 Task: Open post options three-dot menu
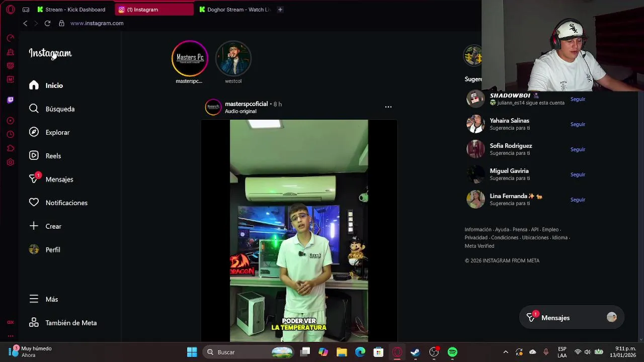click(x=388, y=107)
